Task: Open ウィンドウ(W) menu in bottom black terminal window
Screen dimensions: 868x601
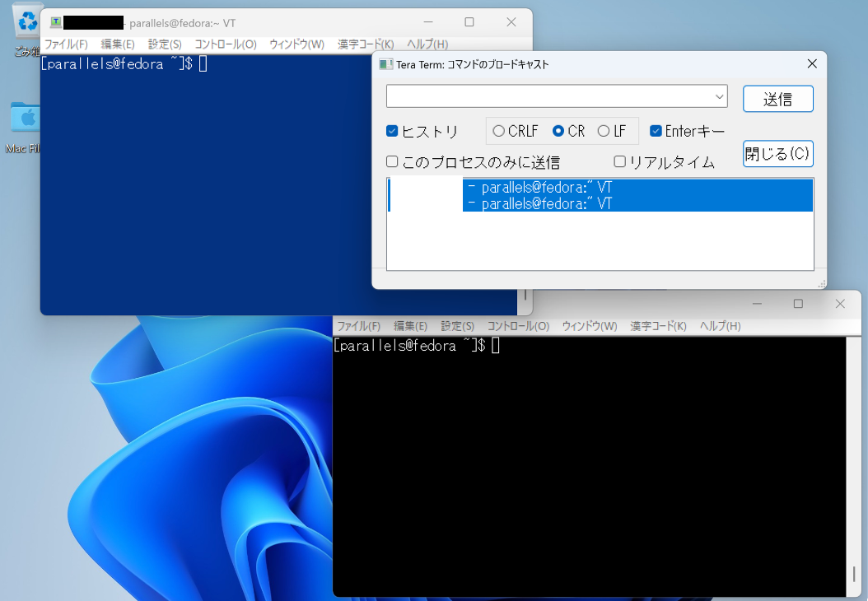Action: (590, 326)
